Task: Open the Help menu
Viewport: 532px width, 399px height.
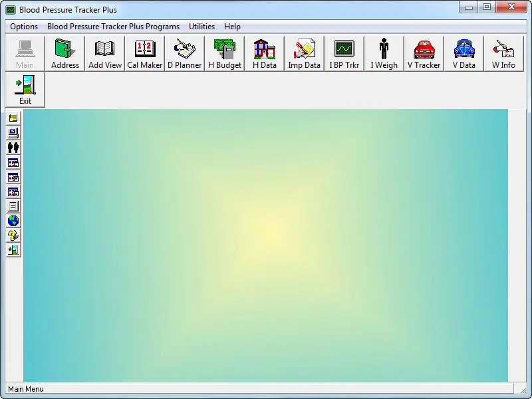Action: pyautogui.click(x=232, y=27)
